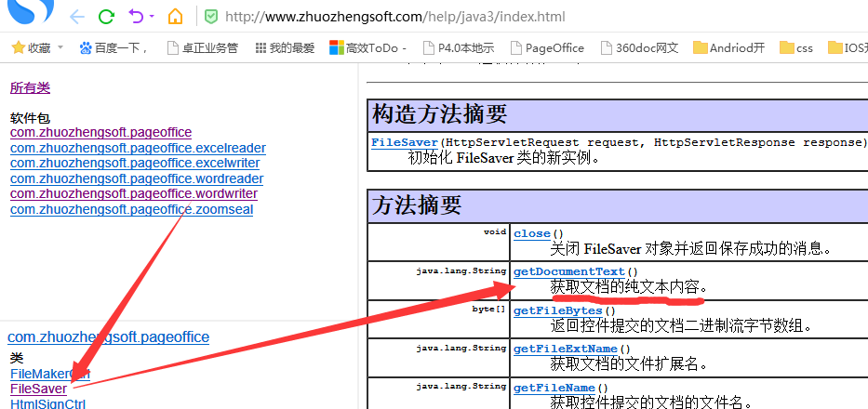868x409 pixels.
Task: Open the FileMakerCtrl class link
Action: (50, 374)
